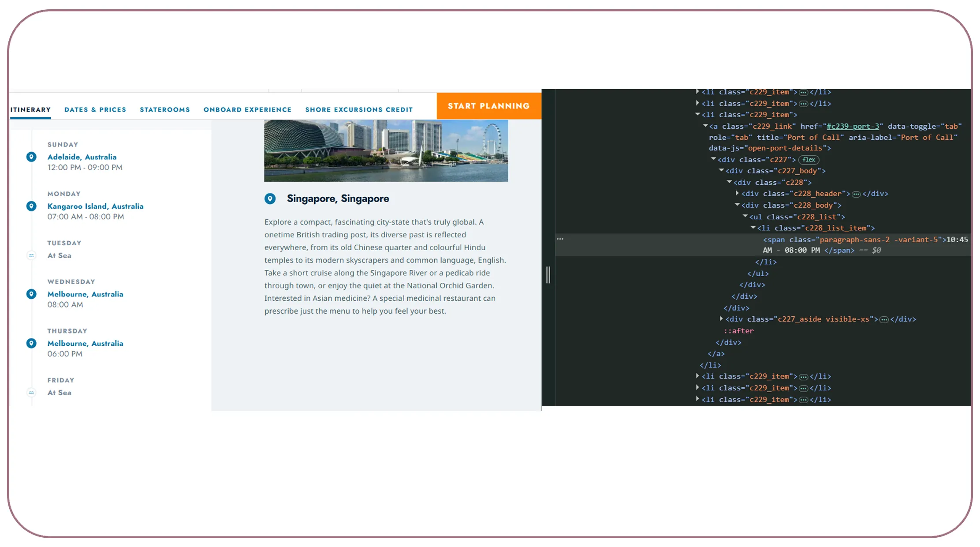
Task: Collapse the c227 div node
Action: tap(713, 159)
